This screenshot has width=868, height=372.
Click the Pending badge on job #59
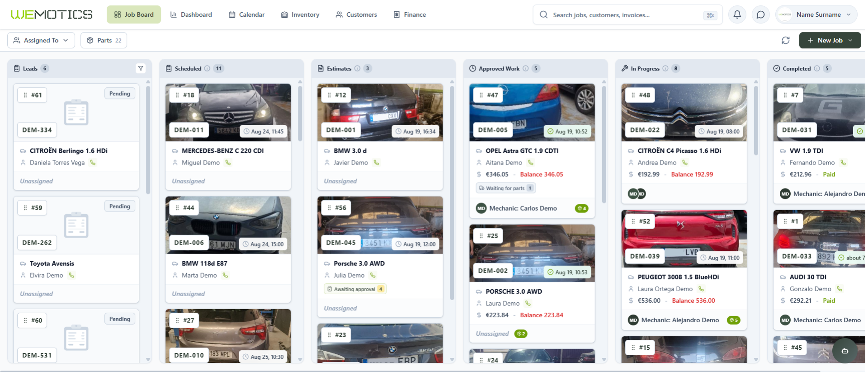(x=120, y=206)
